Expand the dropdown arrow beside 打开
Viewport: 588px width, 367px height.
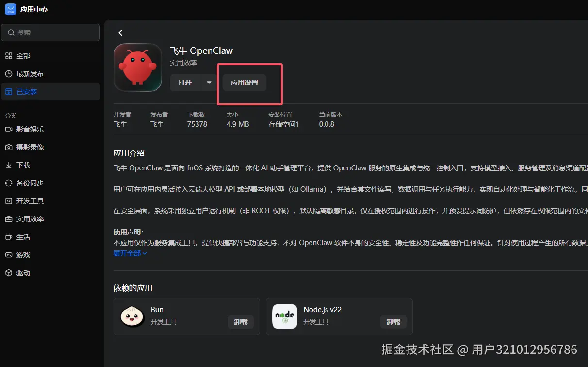[209, 83]
